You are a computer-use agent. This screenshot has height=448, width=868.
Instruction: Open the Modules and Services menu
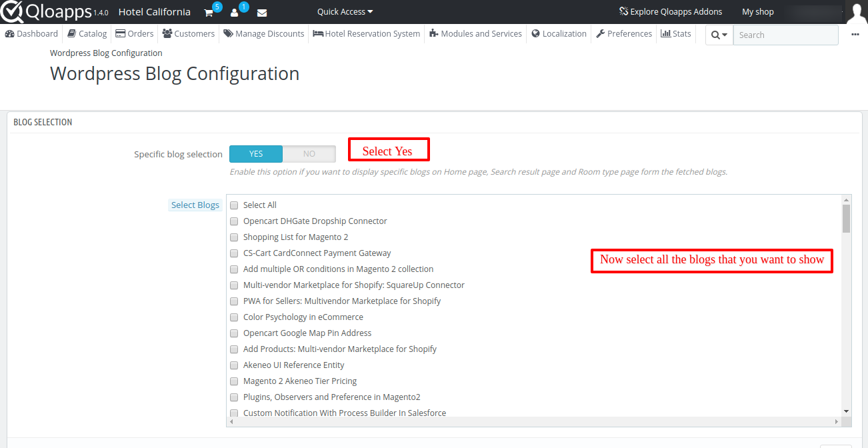point(476,33)
